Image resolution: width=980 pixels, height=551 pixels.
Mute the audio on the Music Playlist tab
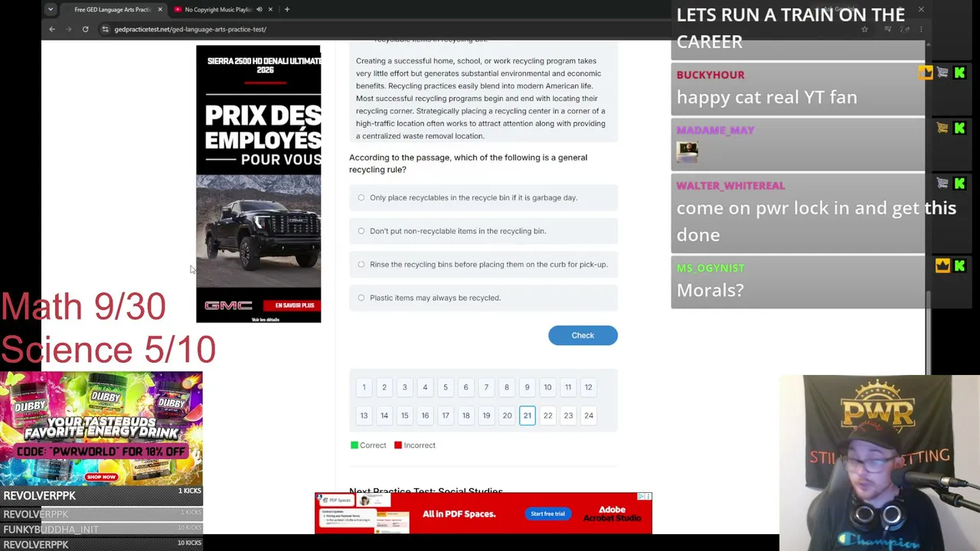tap(259, 9)
